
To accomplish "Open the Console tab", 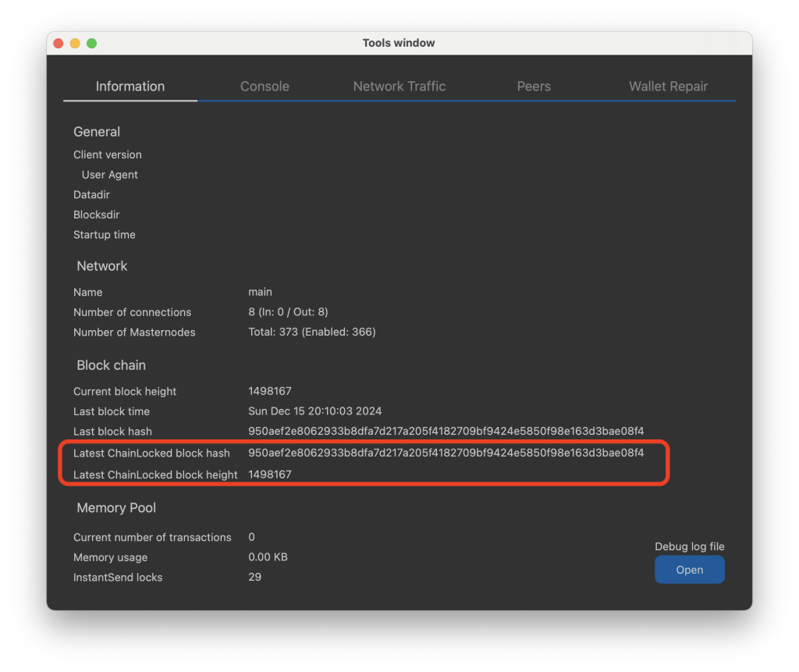I will 265,86.
